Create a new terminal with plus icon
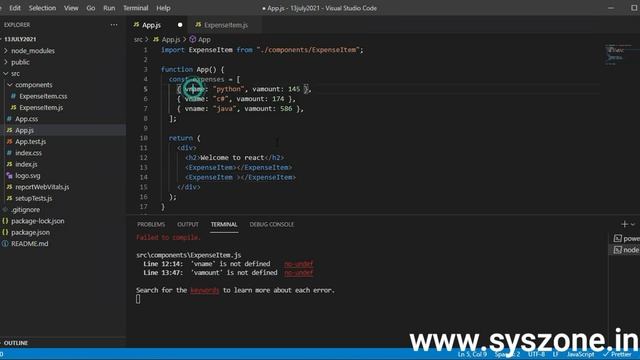The width and height of the screenshot is (640, 360). [624, 224]
